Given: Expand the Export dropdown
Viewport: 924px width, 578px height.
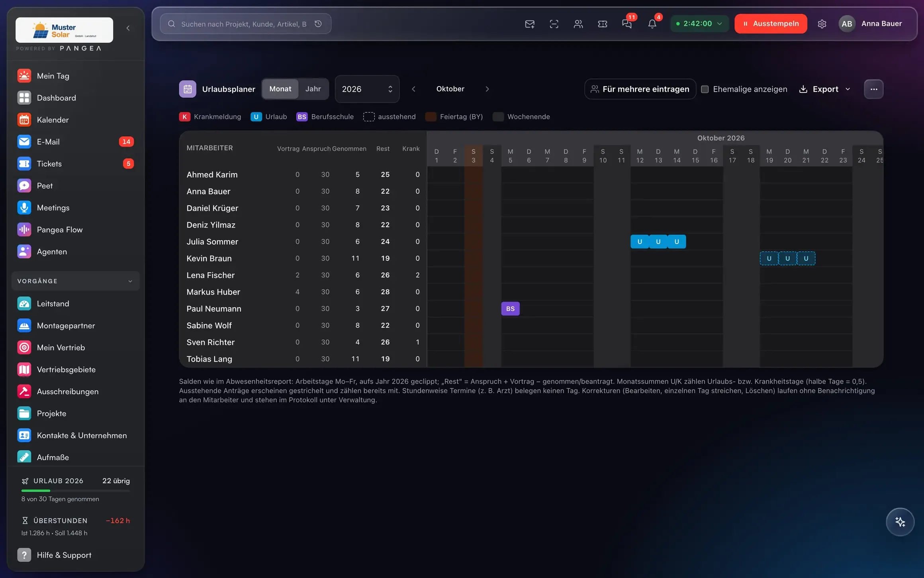Looking at the screenshot, I should point(825,89).
